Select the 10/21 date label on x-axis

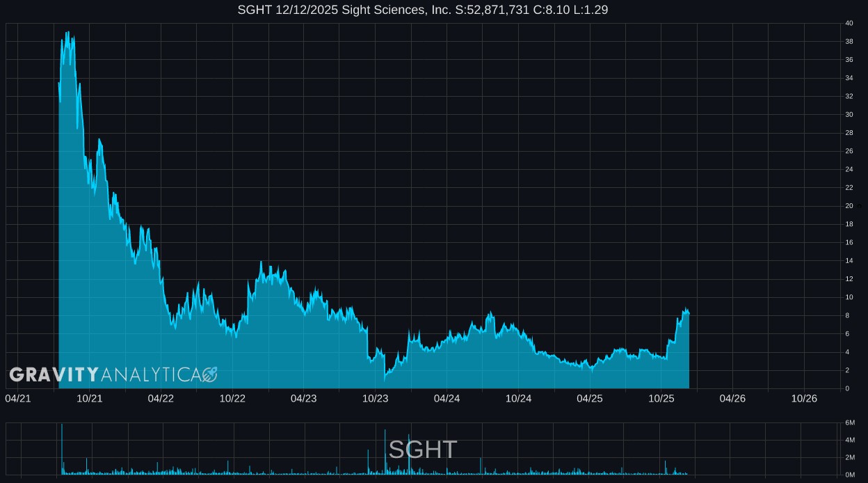[90, 399]
